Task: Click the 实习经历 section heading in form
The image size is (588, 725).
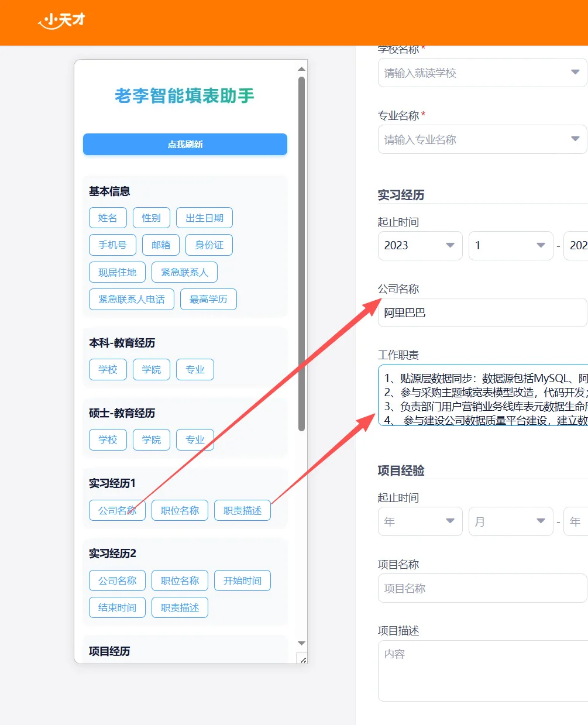Action: (x=401, y=195)
